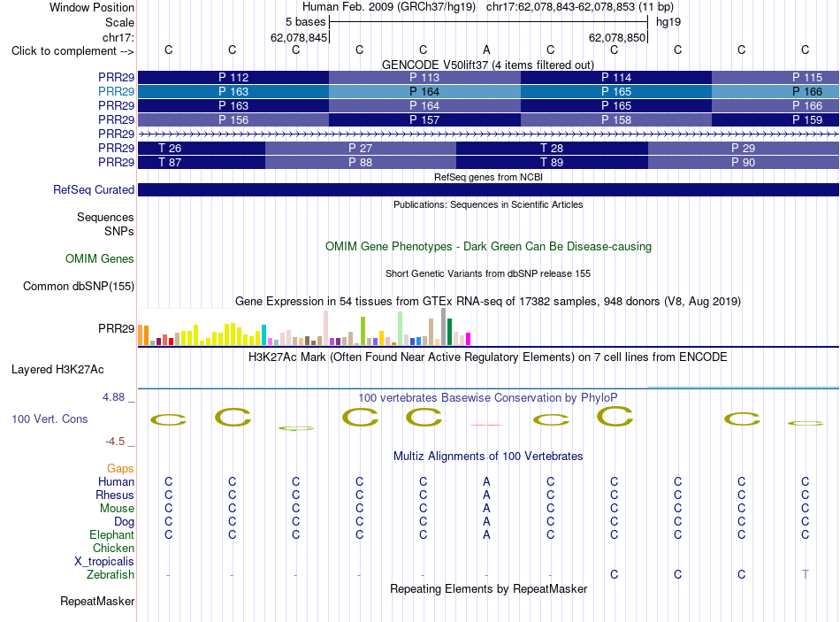
Task: Select the 'Mouse' species label
Action: click(x=117, y=509)
